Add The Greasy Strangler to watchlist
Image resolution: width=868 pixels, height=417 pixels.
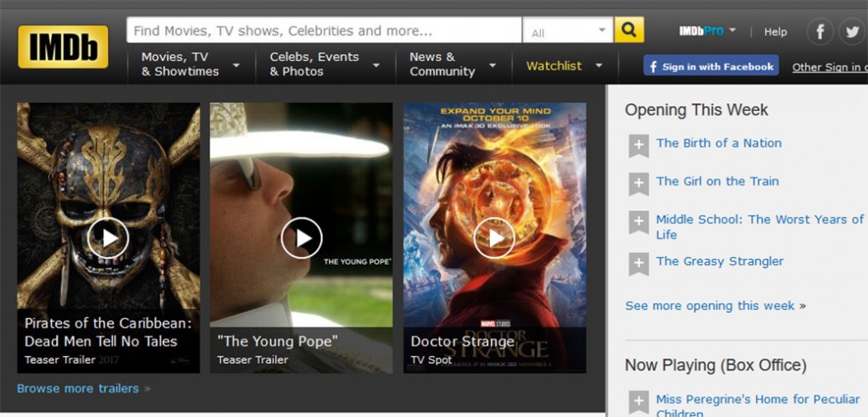coord(639,264)
